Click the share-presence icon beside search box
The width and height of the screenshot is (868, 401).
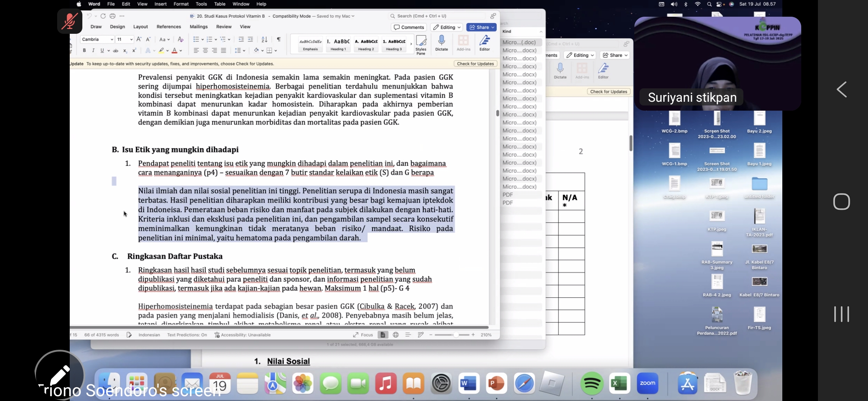coord(493,16)
